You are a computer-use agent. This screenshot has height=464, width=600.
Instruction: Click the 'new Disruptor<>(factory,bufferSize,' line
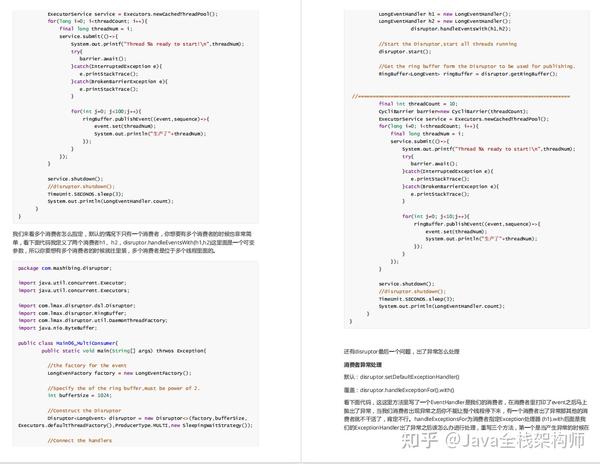click(147, 418)
